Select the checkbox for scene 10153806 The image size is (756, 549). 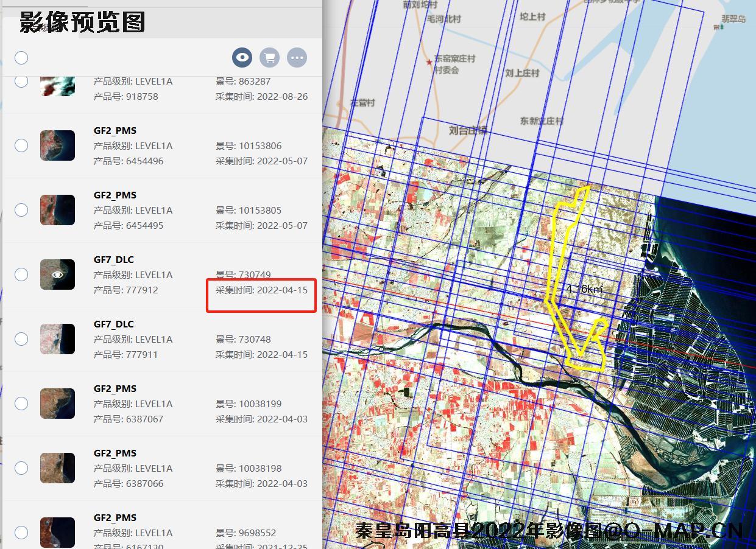click(x=21, y=145)
